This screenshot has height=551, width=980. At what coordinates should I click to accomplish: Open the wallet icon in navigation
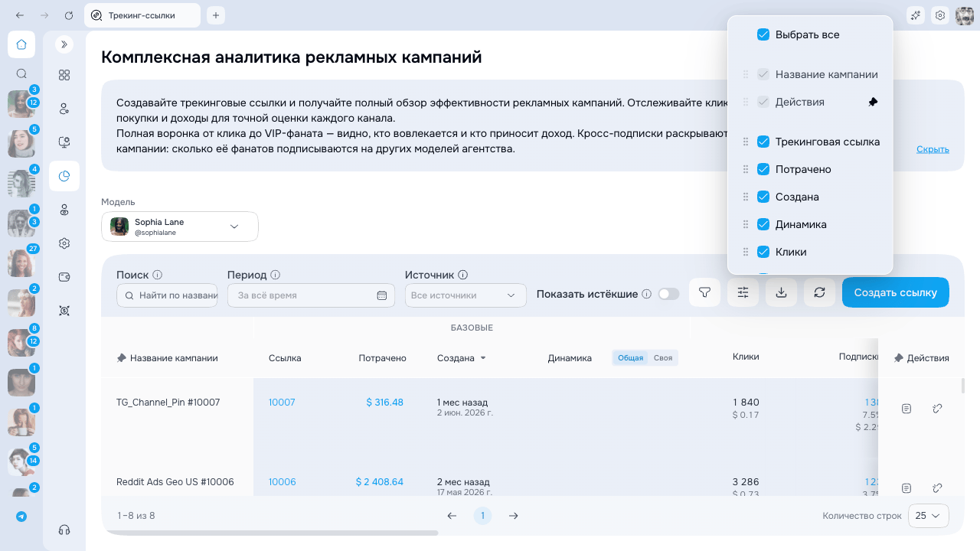pos(64,277)
